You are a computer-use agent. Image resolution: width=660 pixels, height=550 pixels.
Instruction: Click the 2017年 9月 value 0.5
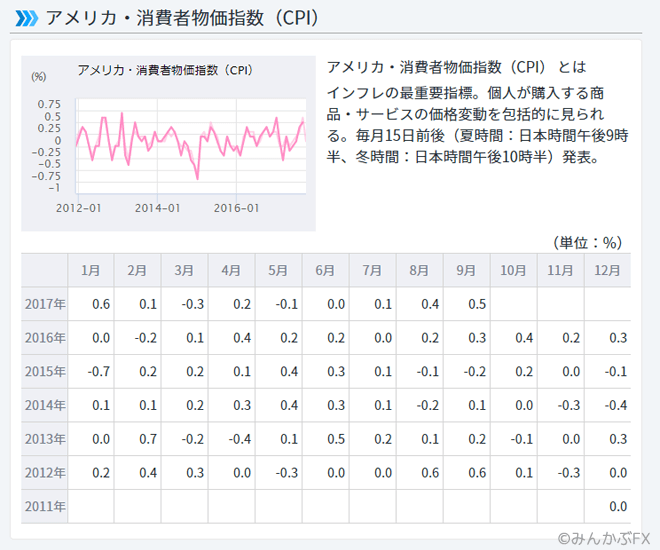(x=477, y=304)
